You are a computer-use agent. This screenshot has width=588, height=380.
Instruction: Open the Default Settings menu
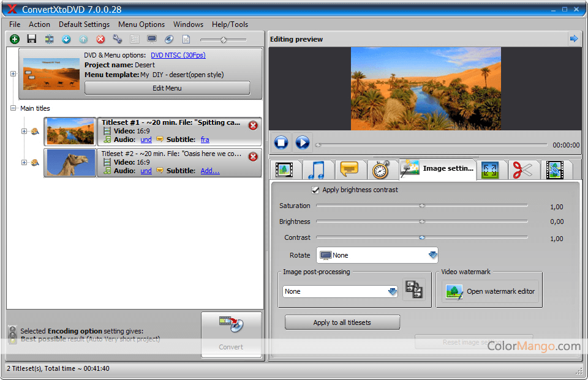(x=84, y=24)
